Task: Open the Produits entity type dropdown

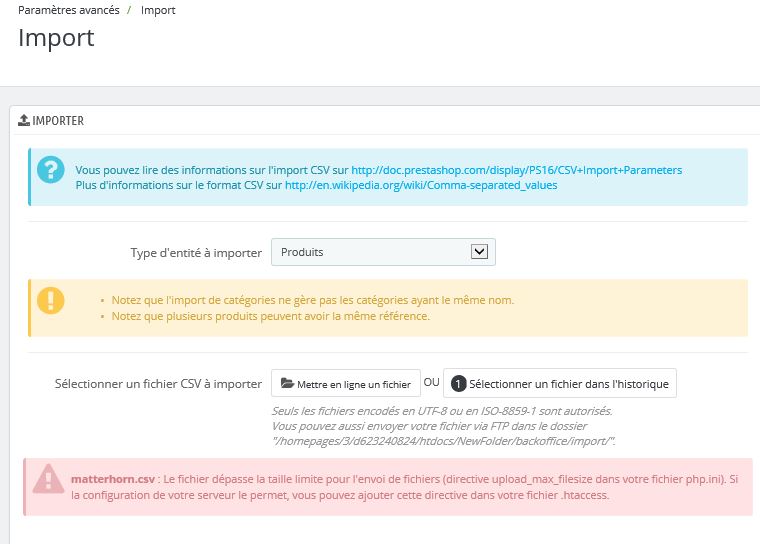Action: coord(383,252)
